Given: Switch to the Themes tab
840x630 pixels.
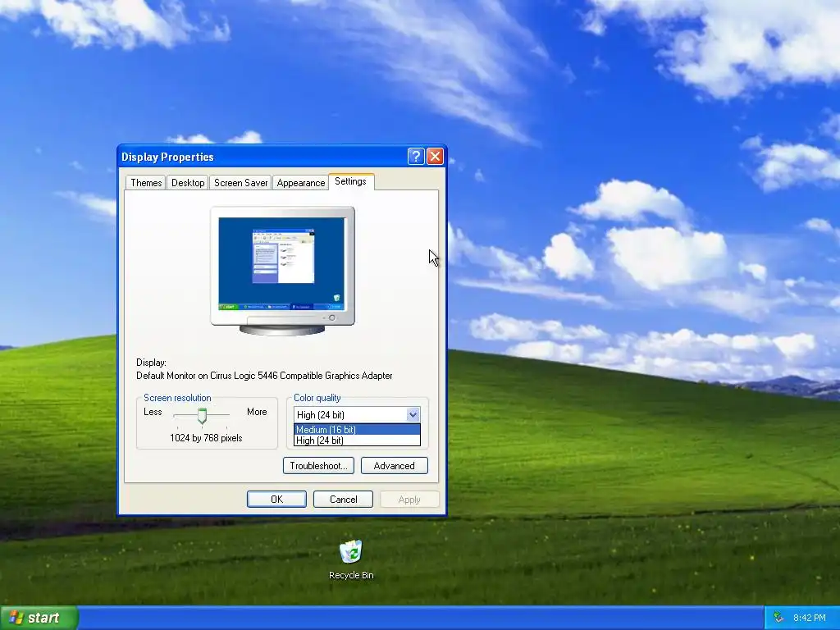Looking at the screenshot, I should [146, 183].
